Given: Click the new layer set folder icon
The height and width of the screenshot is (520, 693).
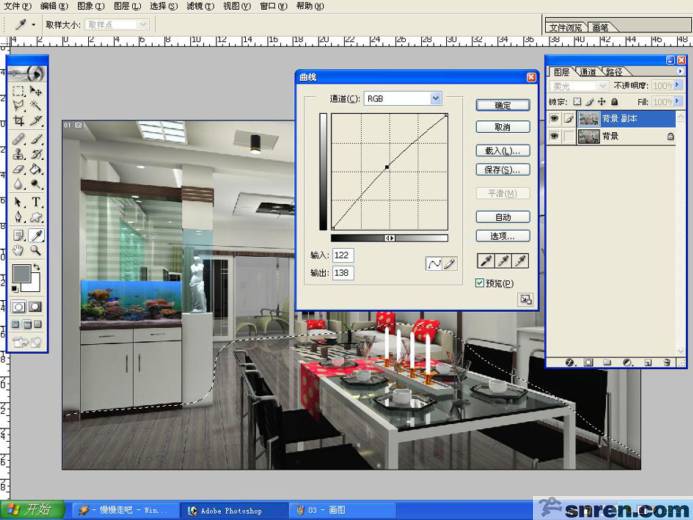Looking at the screenshot, I should coord(607,362).
